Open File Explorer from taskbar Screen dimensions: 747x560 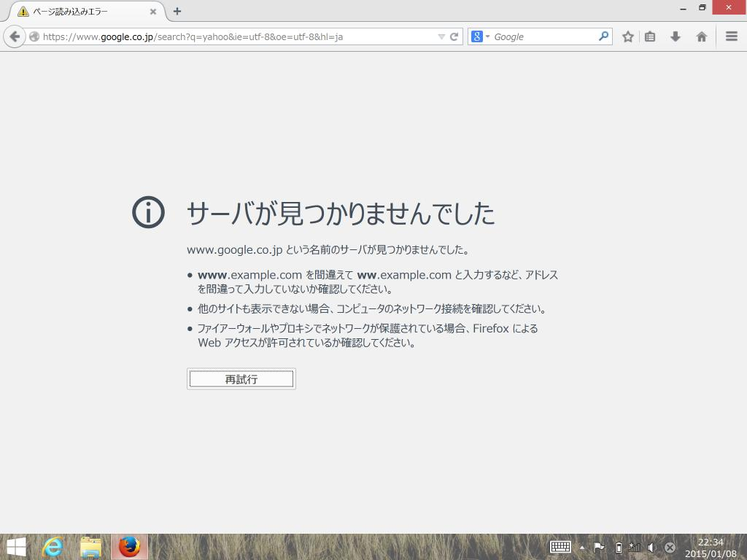coord(90,547)
